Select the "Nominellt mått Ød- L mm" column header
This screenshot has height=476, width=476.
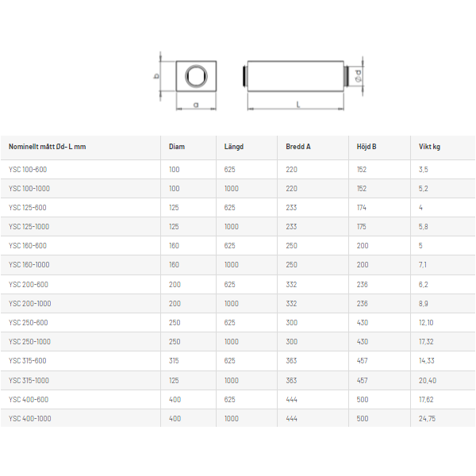(x=47, y=146)
